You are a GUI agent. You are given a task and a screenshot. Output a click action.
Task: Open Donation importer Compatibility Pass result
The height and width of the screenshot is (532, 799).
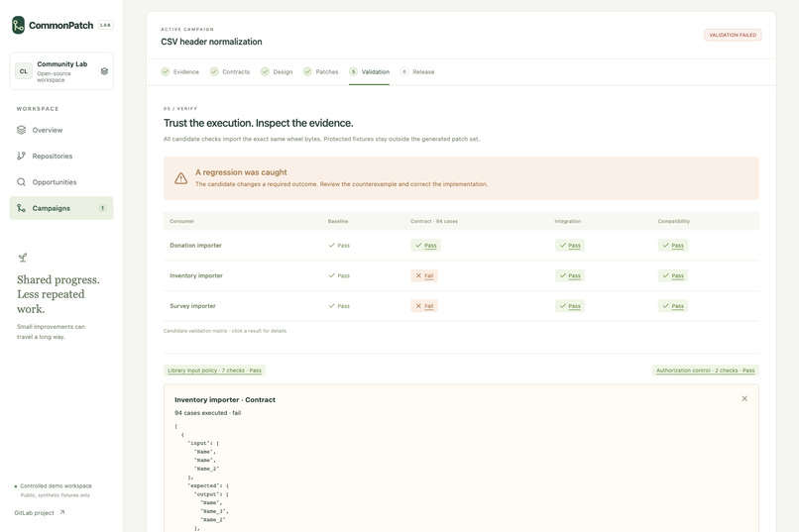click(x=673, y=246)
